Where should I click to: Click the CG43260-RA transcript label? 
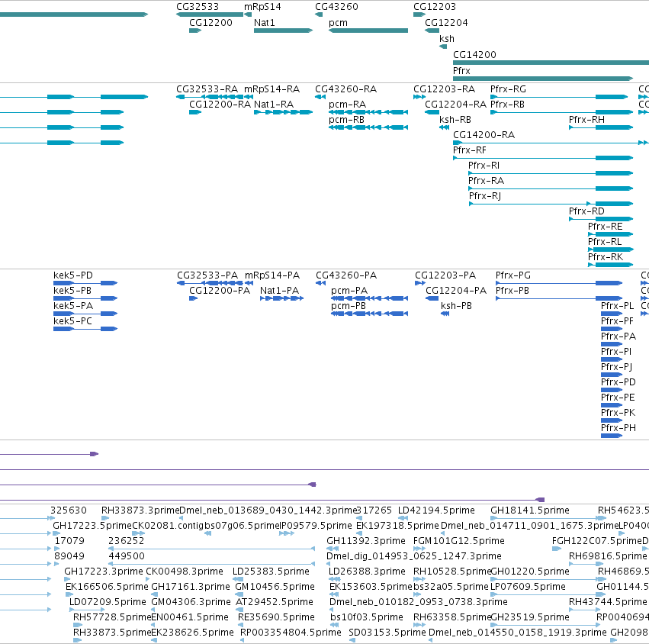(345, 89)
